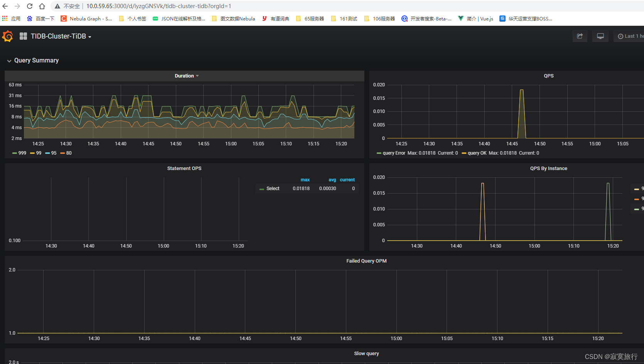
Task: Click the yellow legend swatch in QPS By Instance
Action: coord(636,189)
